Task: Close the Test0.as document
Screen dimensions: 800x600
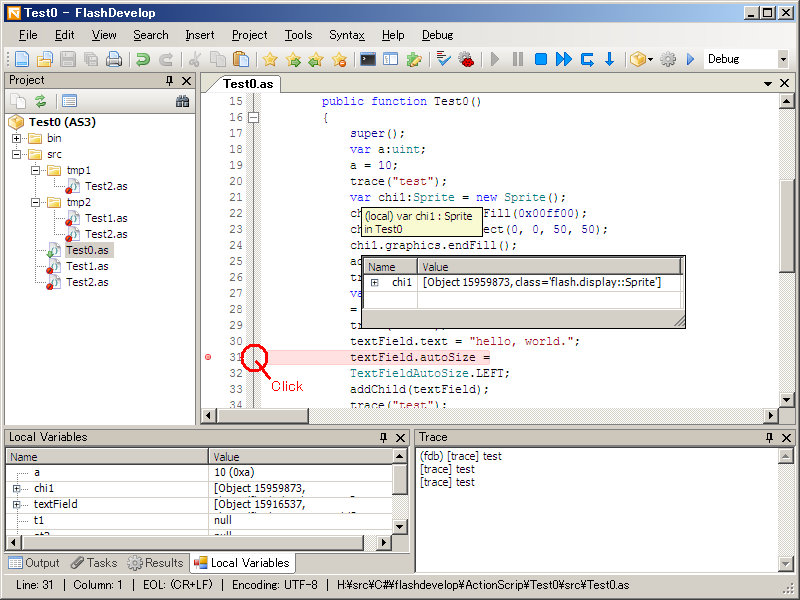Action: click(785, 83)
